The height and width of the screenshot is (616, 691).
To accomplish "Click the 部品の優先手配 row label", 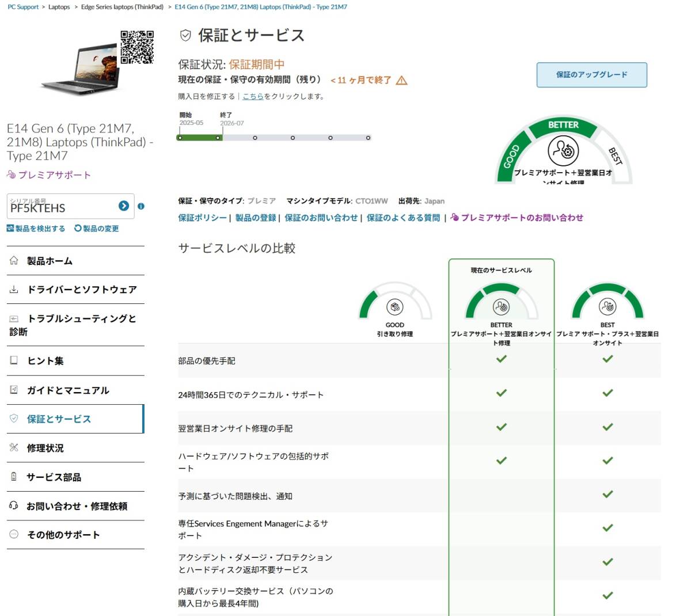I will [x=207, y=361].
